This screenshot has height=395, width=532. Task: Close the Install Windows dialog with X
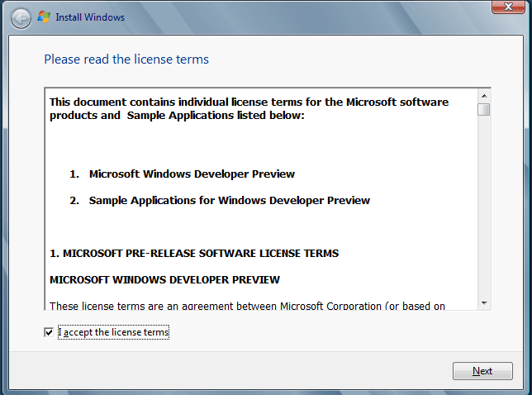pyautogui.click(x=508, y=7)
